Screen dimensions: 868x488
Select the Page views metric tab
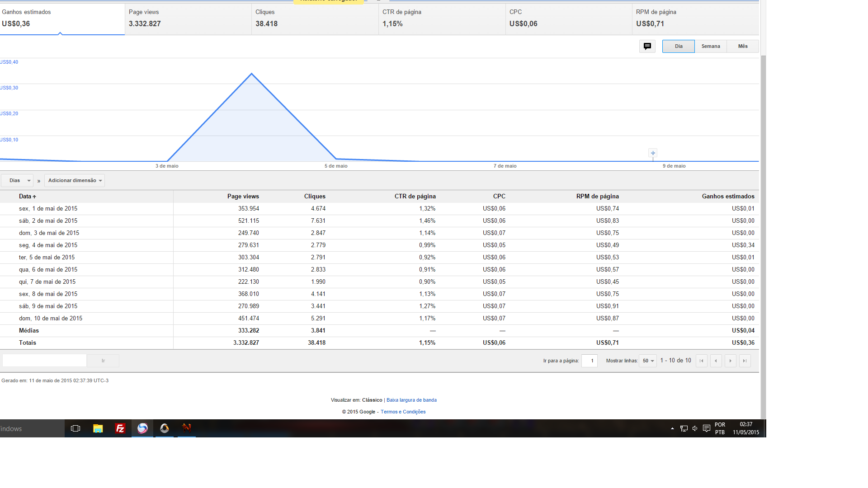tap(188, 19)
